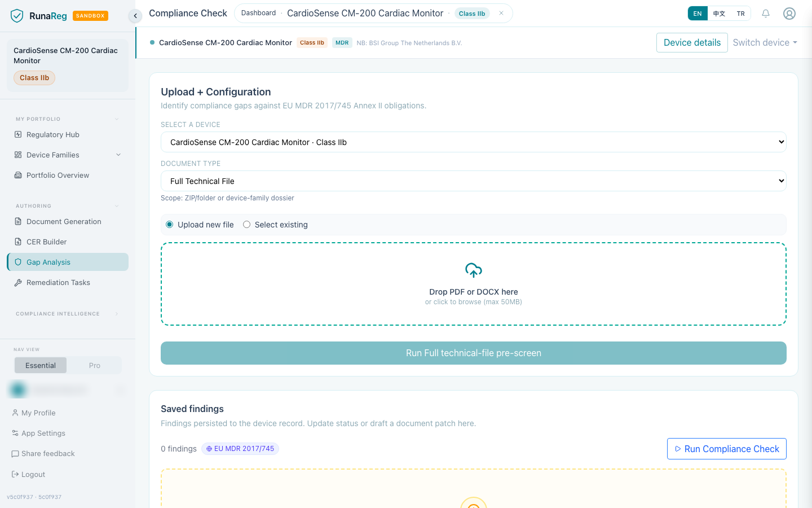The height and width of the screenshot is (508, 812).
Task: Switch nav view to Pro
Action: tap(94, 365)
